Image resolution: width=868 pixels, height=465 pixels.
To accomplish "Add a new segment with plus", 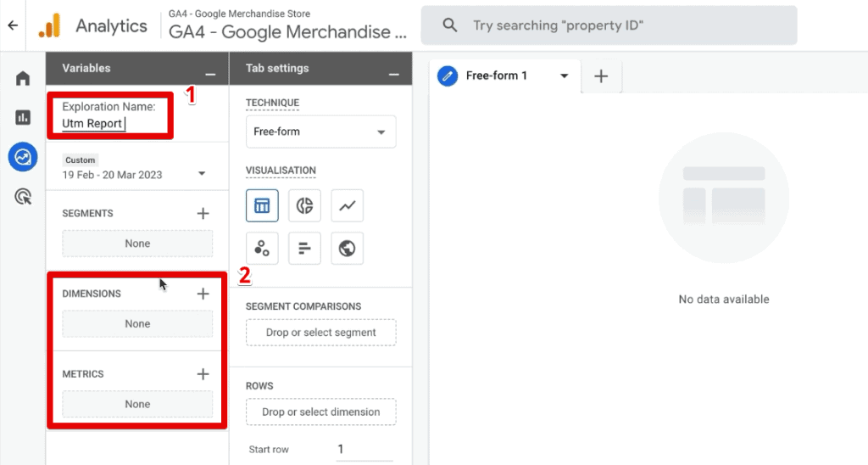I will [x=203, y=213].
